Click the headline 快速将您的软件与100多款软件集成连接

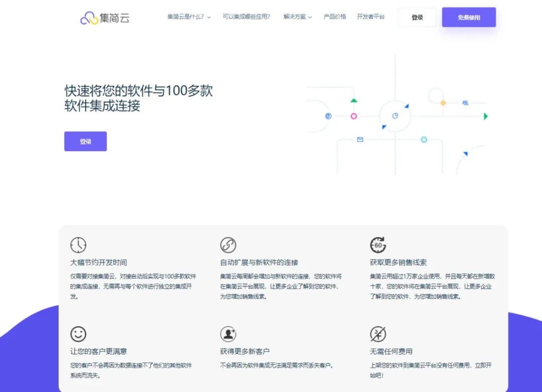pos(139,98)
